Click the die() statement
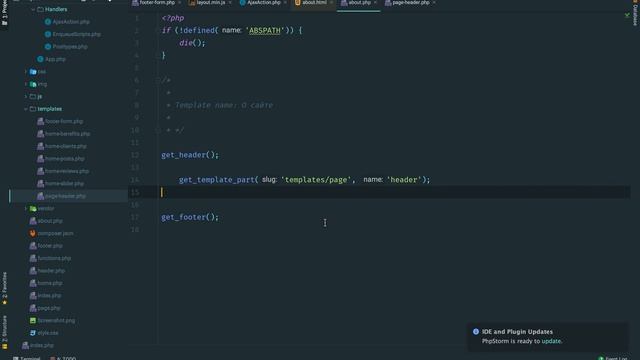 [192, 43]
